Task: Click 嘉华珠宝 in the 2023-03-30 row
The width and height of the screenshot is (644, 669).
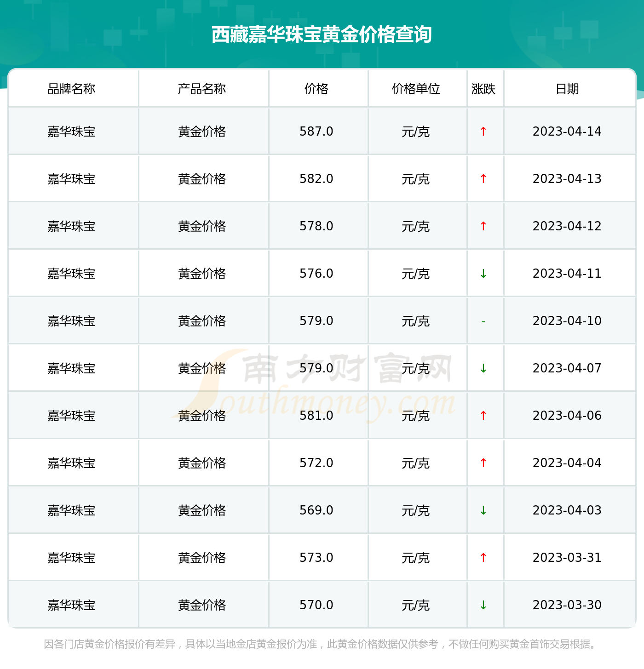Action: [x=71, y=605]
